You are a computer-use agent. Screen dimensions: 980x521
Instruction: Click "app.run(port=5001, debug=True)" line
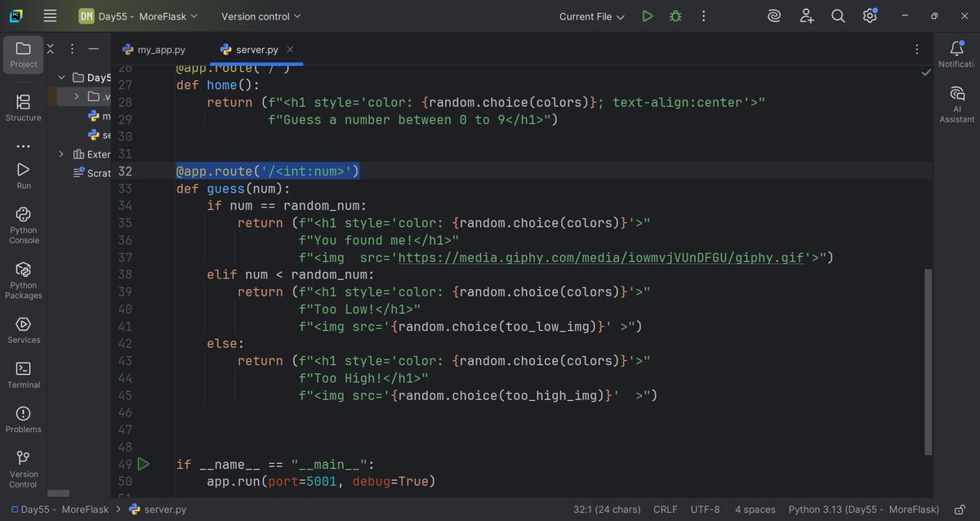(x=321, y=482)
